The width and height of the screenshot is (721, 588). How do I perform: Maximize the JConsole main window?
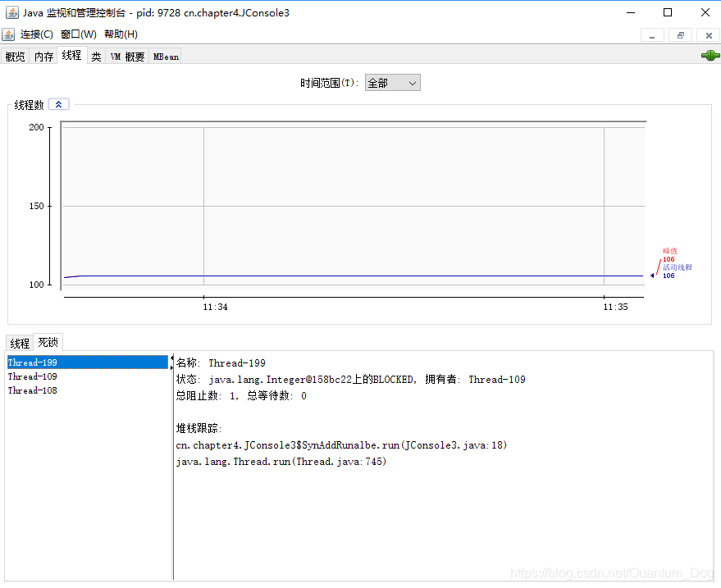(x=668, y=12)
